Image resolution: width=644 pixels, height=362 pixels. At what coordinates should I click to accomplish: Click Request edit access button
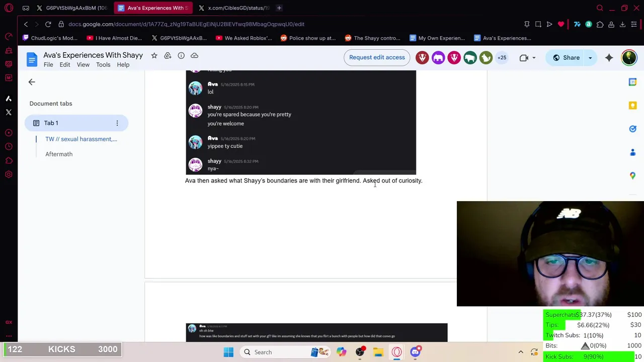[377, 57]
